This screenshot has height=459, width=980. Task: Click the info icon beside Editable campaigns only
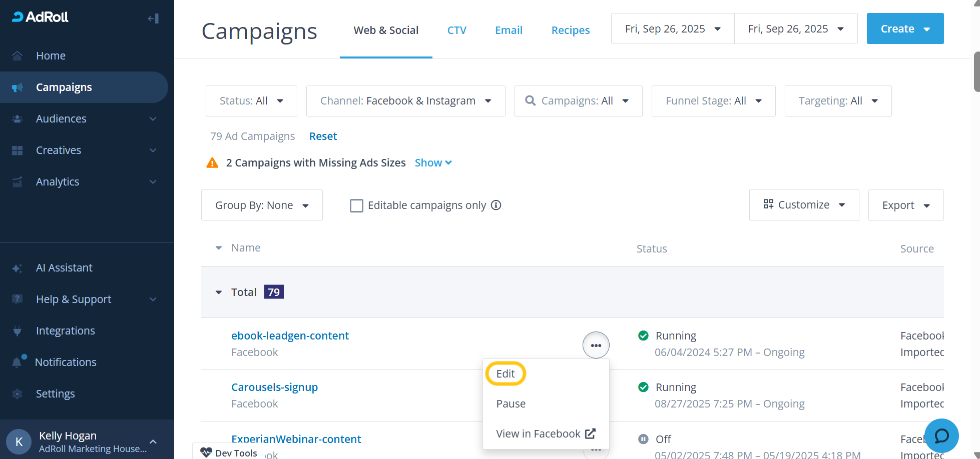pyautogui.click(x=496, y=205)
